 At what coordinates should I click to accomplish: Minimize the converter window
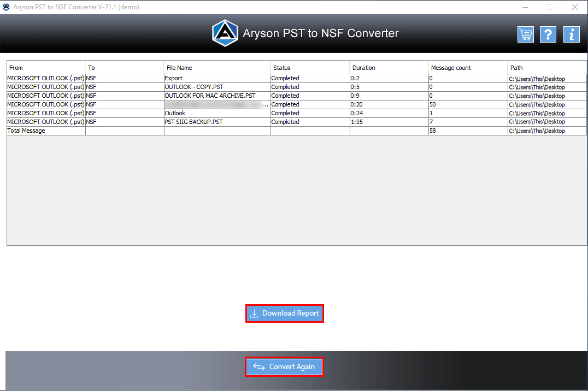click(x=525, y=7)
